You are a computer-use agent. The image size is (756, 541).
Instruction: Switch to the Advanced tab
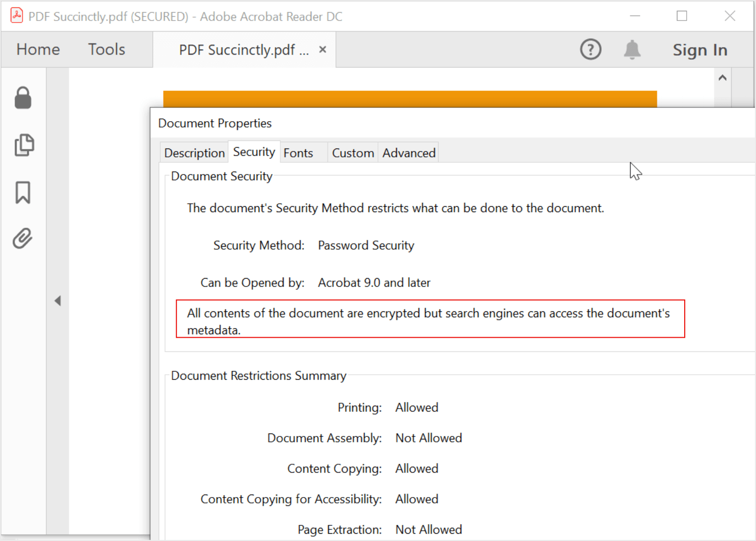pos(409,153)
